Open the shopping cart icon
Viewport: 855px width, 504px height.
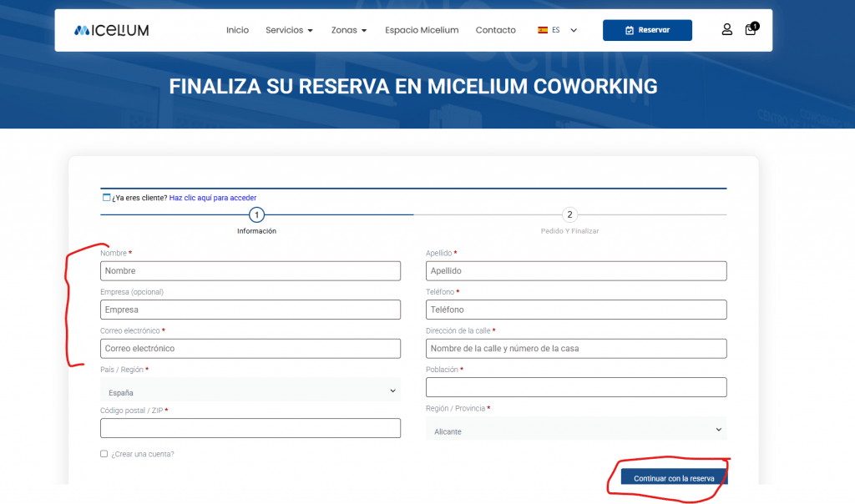click(x=751, y=30)
